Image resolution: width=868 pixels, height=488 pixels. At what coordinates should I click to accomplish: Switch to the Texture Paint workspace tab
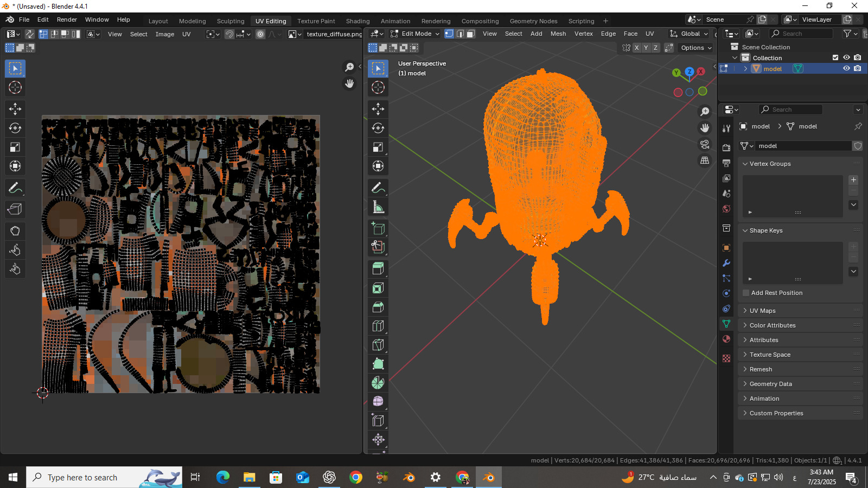tap(316, 21)
